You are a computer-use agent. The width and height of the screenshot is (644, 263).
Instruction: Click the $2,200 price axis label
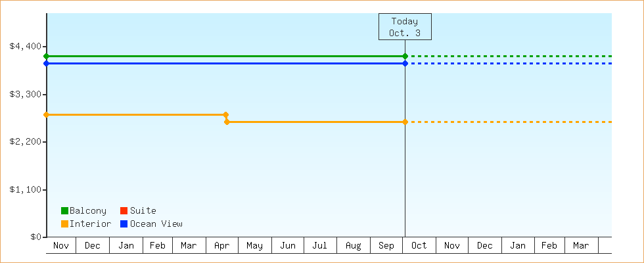tap(26, 142)
